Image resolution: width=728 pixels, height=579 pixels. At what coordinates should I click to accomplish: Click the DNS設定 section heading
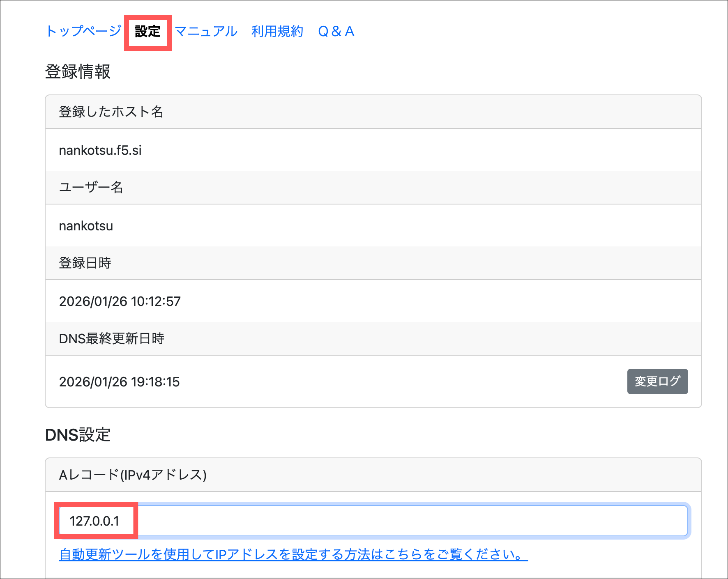pyautogui.click(x=78, y=435)
